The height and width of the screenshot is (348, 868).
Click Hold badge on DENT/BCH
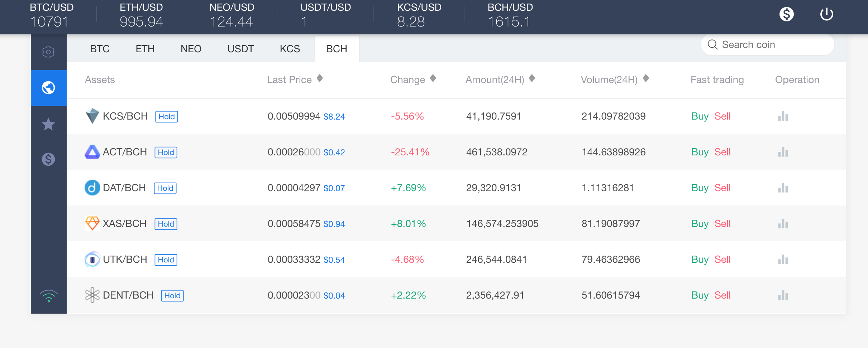(x=172, y=296)
